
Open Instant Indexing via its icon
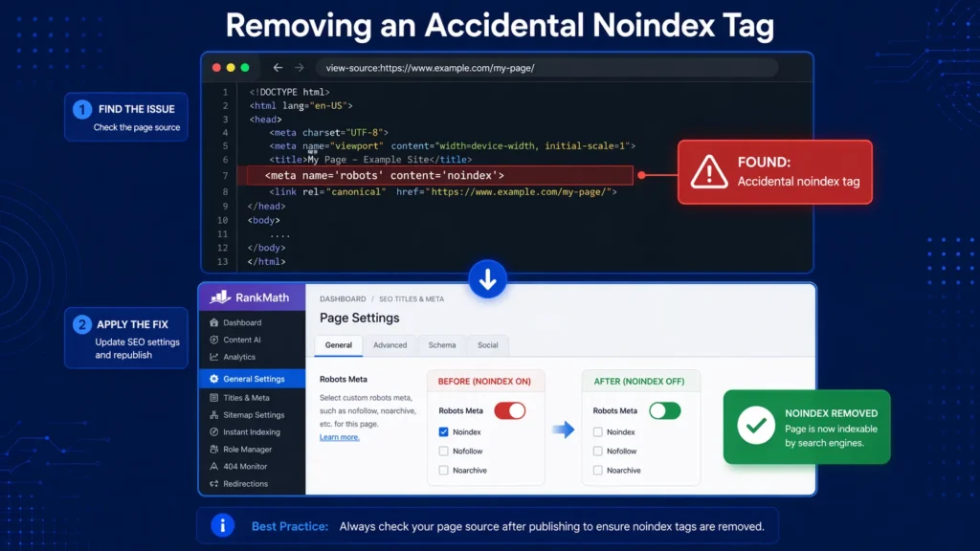pos(214,432)
